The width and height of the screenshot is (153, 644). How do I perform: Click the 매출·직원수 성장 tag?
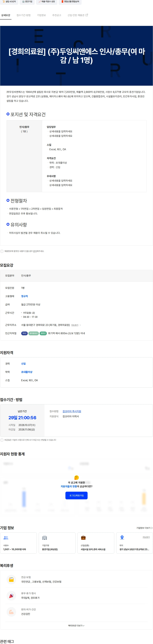pos(47,2)
